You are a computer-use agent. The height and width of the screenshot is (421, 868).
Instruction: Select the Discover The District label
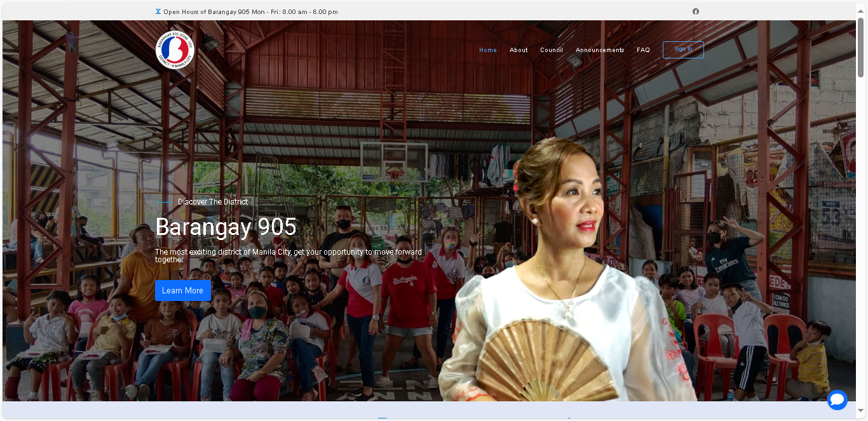coord(213,202)
